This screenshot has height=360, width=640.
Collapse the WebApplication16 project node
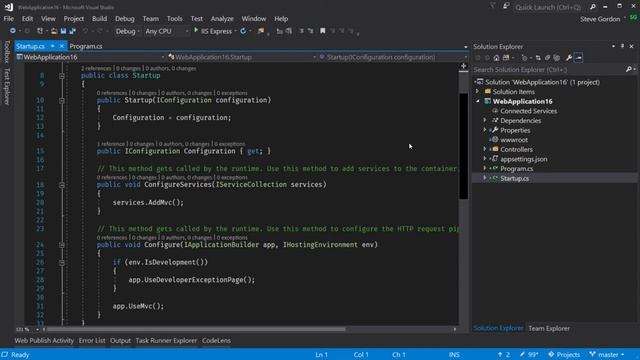478,101
